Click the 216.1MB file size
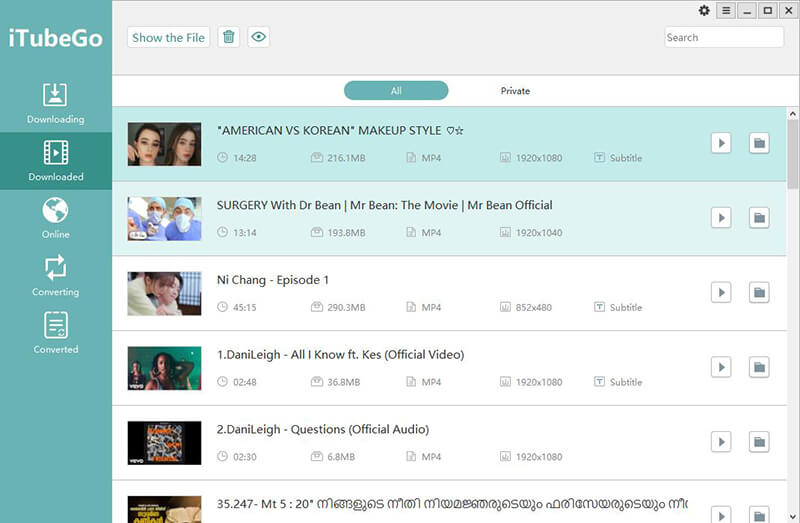The height and width of the screenshot is (523, 800). click(x=346, y=158)
